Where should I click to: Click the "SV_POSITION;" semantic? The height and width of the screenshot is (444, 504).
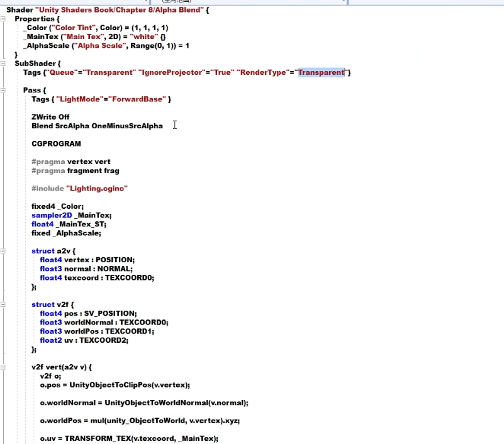pos(110,314)
